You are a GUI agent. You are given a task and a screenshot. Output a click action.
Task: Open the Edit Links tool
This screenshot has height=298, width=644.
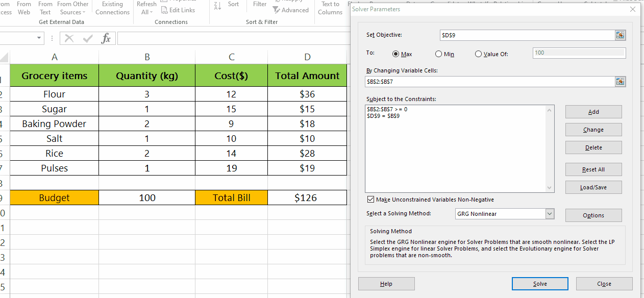(178, 10)
